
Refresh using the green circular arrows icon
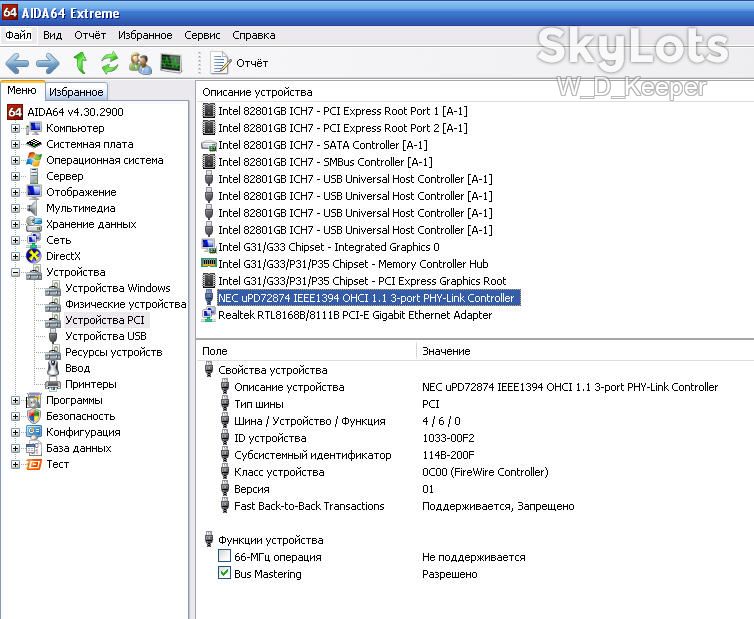pos(110,63)
